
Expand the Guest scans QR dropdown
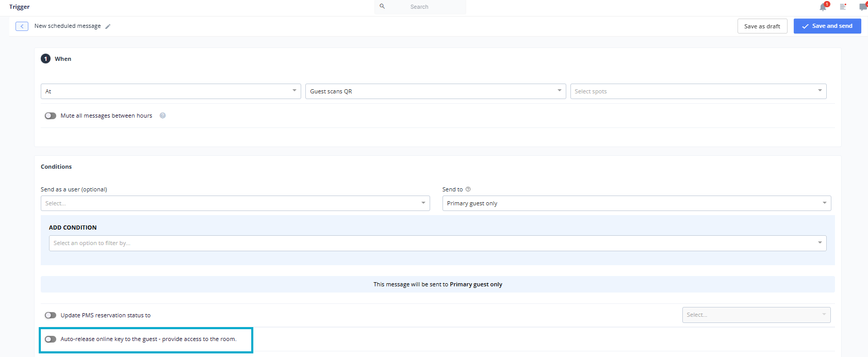point(435,91)
